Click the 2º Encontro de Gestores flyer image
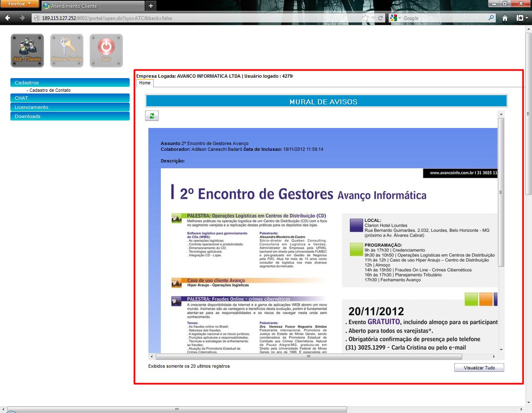This screenshot has height=413, width=532. coord(329,261)
